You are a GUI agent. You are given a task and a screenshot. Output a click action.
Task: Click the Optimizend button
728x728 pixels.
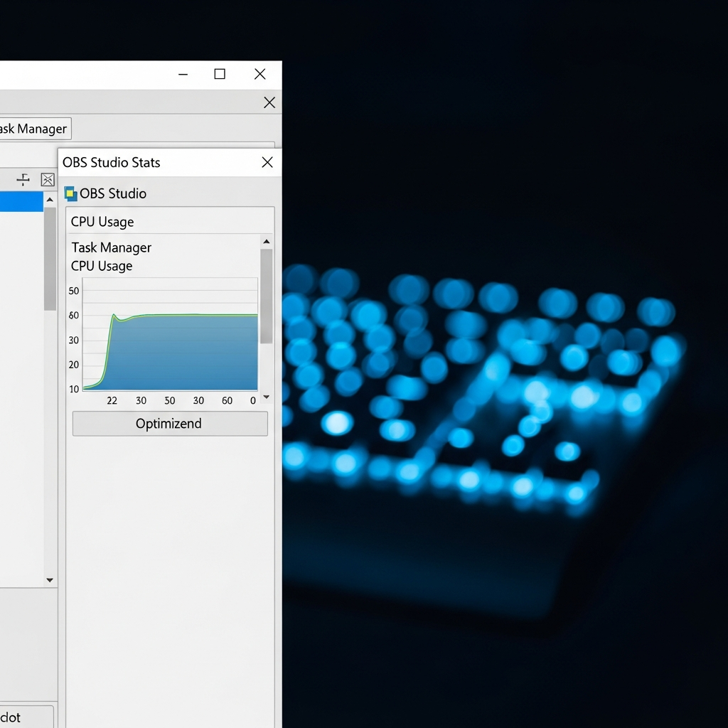point(170,424)
